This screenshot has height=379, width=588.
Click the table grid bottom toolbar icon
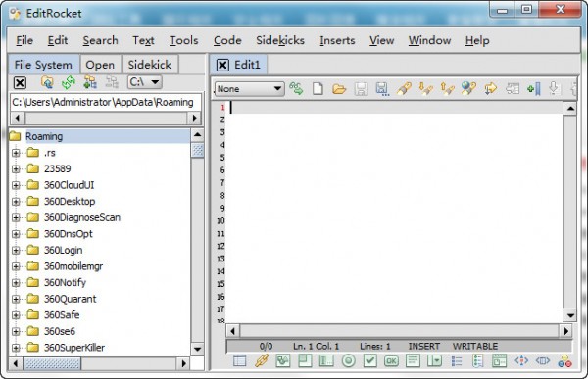(240, 360)
